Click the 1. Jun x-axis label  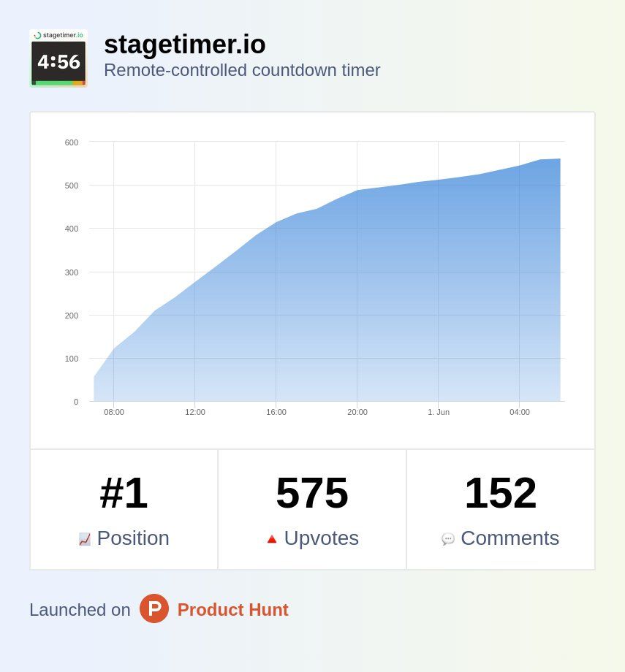click(x=439, y=412)
